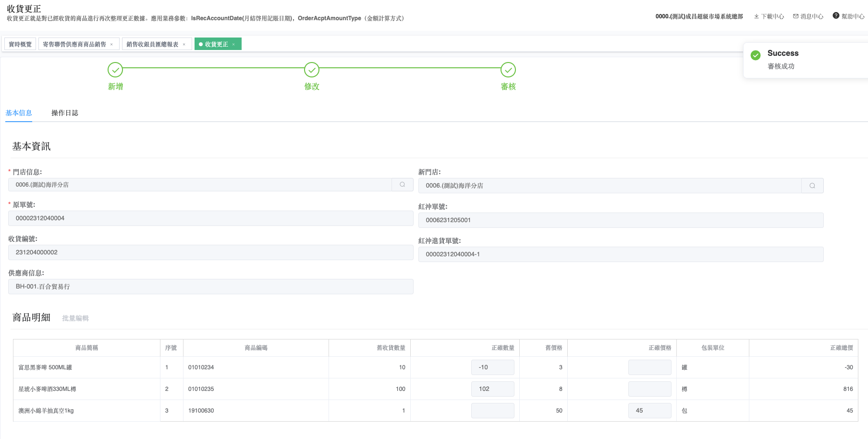The height and width of the screenshot is (439, 868).
Task: Click the 批量編輯 link
Action: (x=75, y=318)
